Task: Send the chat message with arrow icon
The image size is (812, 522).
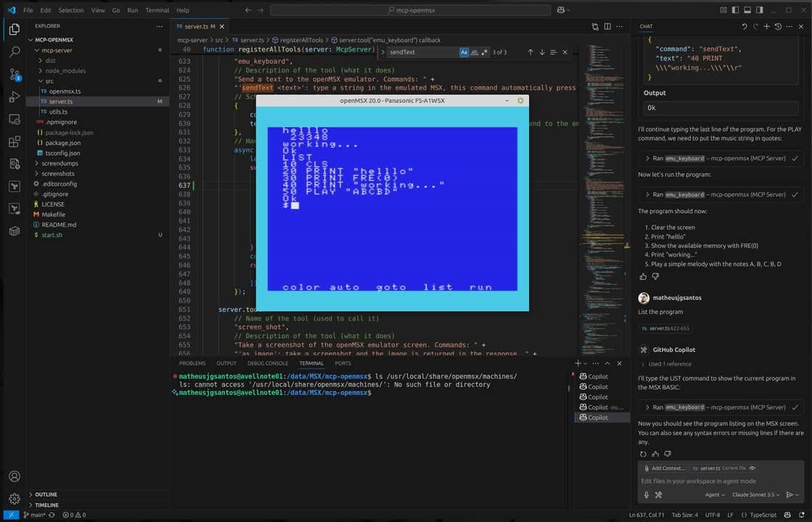Action: (790, 494)
